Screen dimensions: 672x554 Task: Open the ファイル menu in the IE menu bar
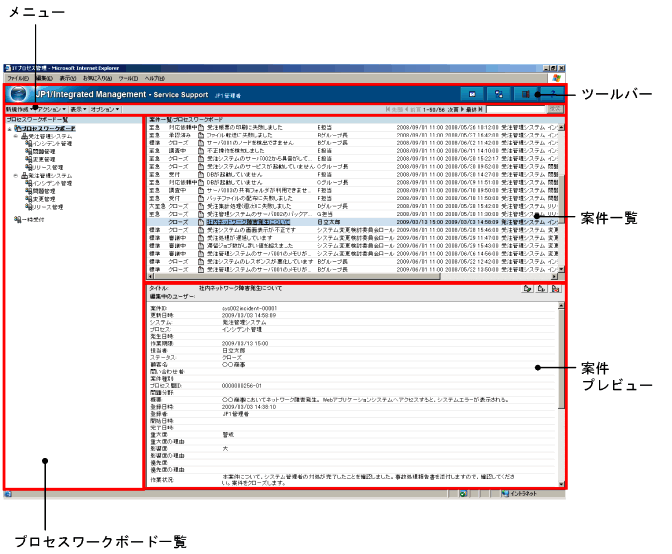click(18, 78)
